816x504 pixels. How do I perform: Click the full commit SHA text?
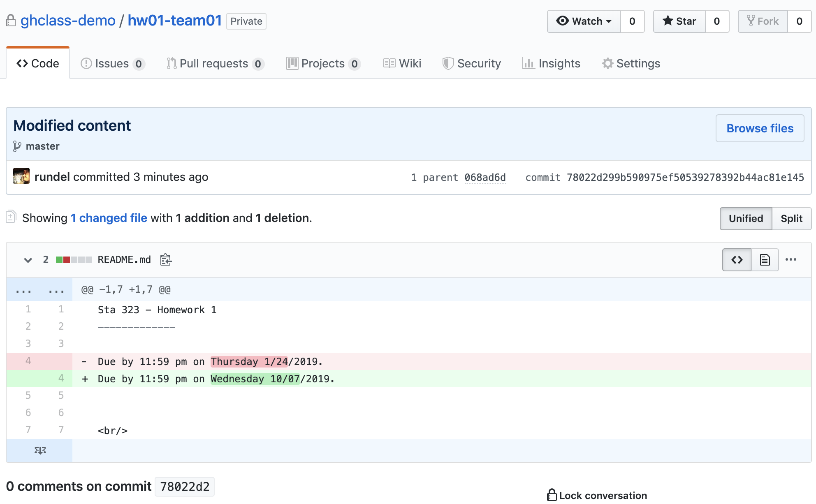click(685, 177)
